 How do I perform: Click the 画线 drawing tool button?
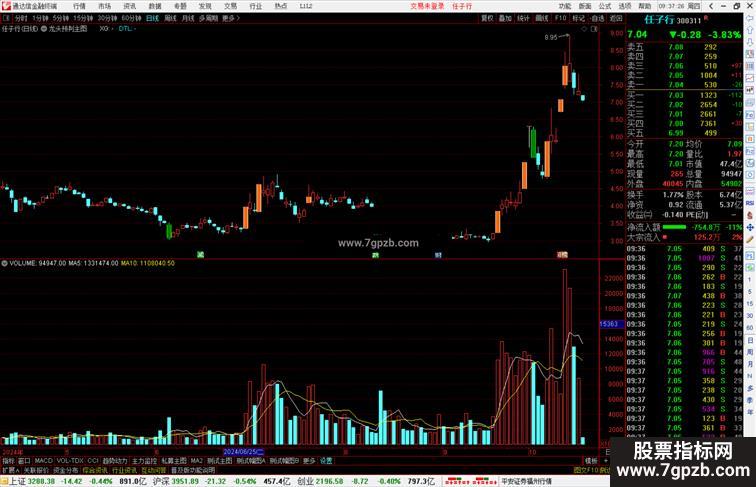click(x=542, y=18)
